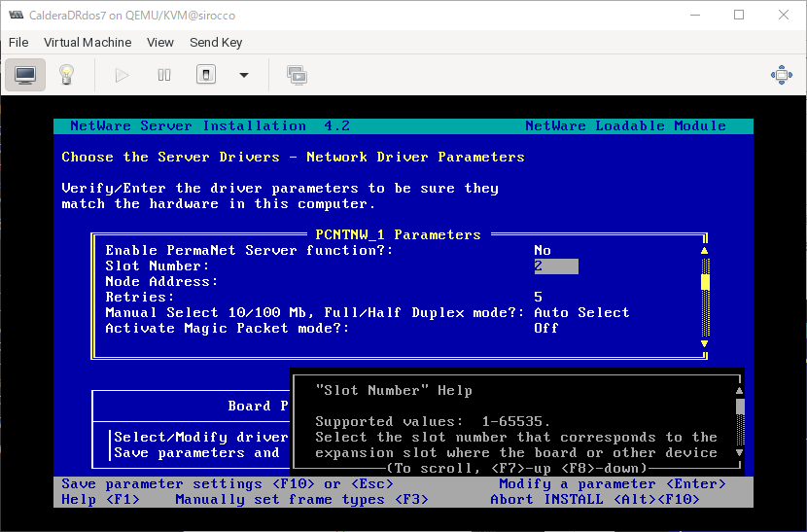Viewport: 807px width, 532px height.
Task: Show the graphical console view
Action: [x=25, y=75]
